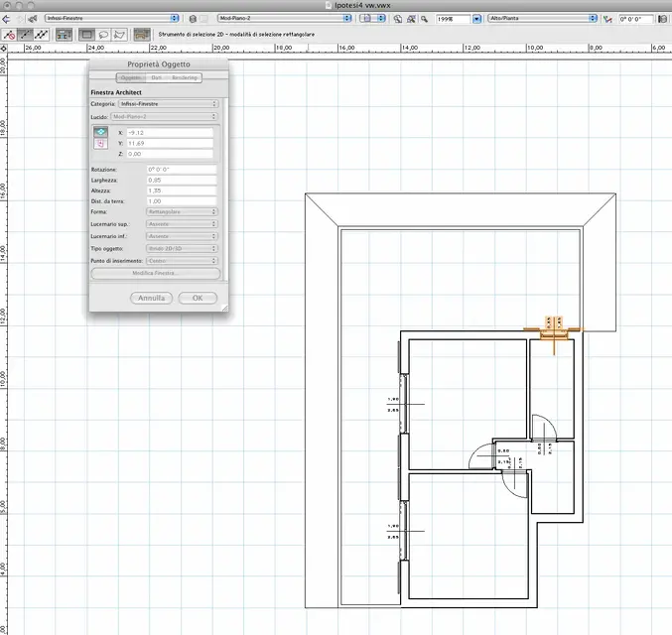Click the upper position-reference icon beside X field
672x635 pixels.
(99, 133)
